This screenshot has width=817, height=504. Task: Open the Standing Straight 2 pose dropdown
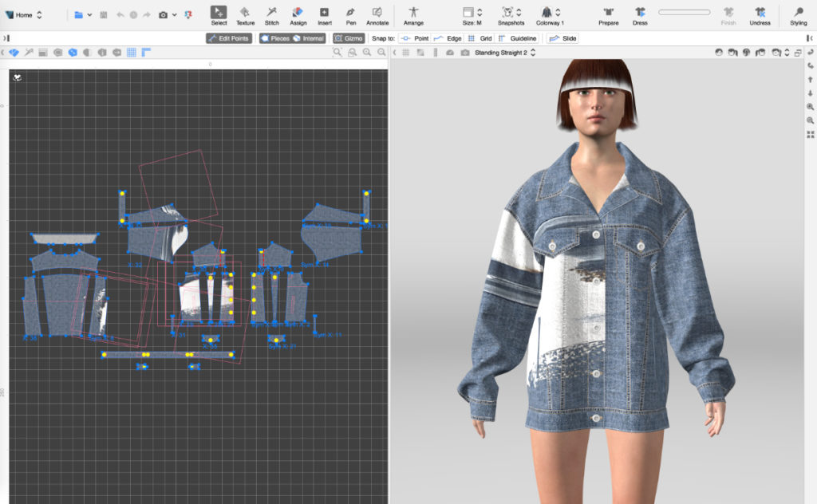coord(504,53)
